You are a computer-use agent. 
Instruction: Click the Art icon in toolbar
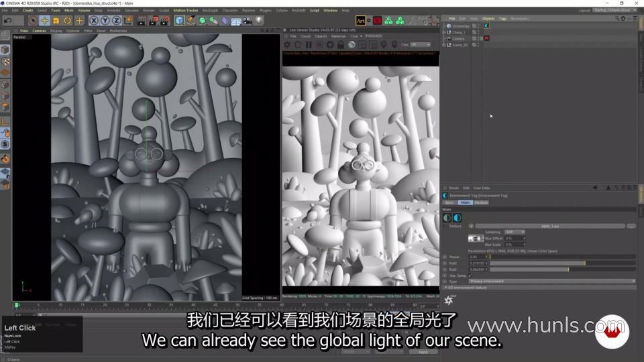tap(360, 20)
